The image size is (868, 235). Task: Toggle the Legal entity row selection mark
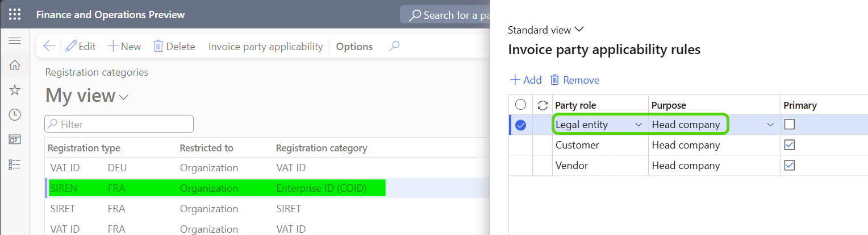click(x=520, y=125)
